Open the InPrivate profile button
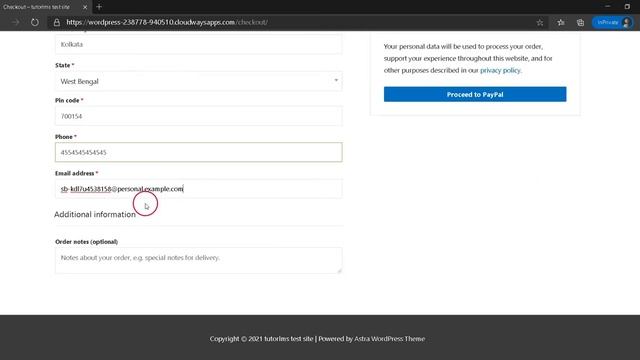The height and width of the screenshot is (360, 640). [612, 22]
